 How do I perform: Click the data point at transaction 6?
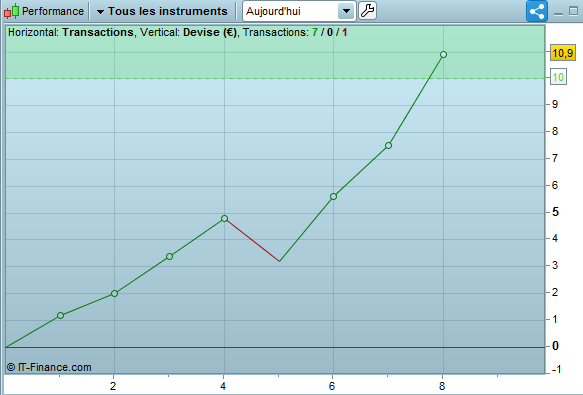[334, 196]
